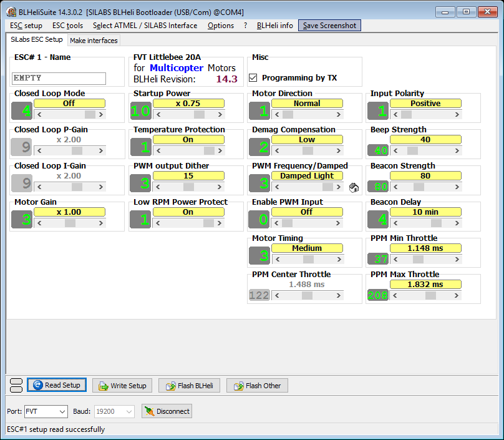Decrease Low RPM Power Protect with left arrow

(158, 223)
